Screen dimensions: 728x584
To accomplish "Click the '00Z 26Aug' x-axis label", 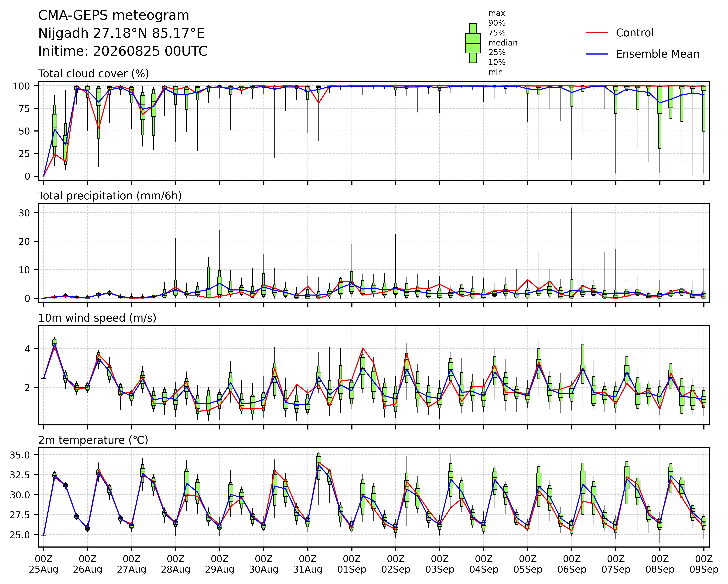I will [x=88, y=564].
